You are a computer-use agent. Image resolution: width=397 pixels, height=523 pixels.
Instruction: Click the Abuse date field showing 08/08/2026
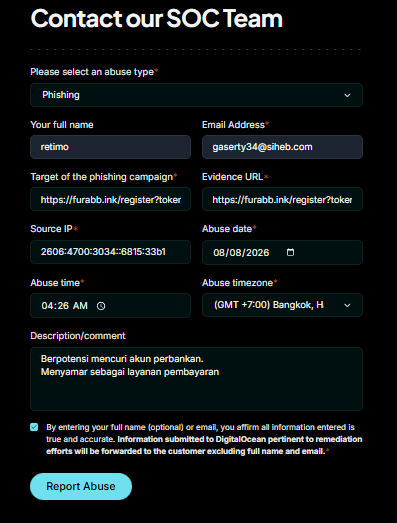(x=282, y=252)
